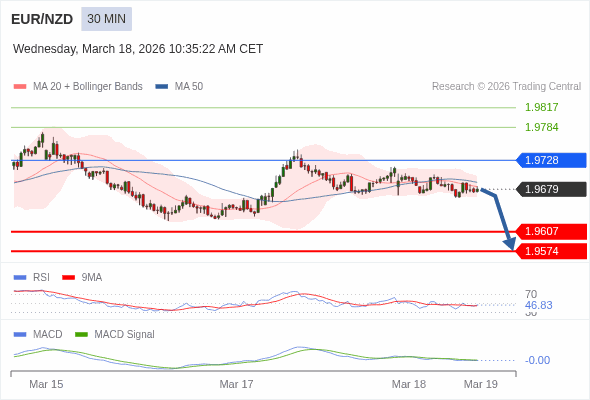The width and height of the screenshot is (590, 400).
Task: Click the EUR/NZD pair title
Action: (x=42, y=19)
